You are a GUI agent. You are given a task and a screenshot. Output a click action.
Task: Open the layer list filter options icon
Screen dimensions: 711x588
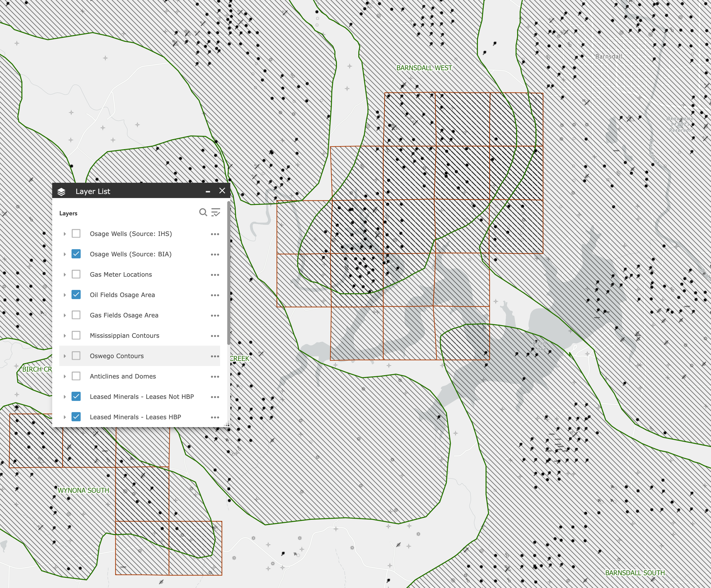pos(216,212)
